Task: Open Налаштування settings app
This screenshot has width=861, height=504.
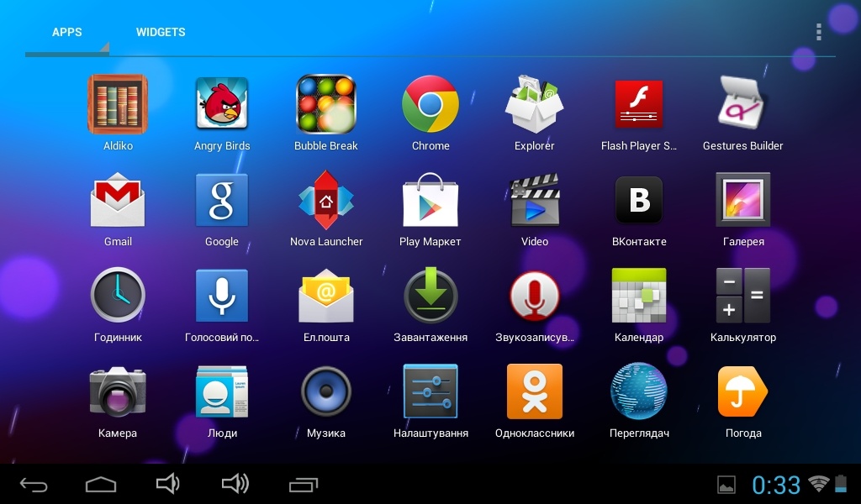Action: [x=430, y=391]
